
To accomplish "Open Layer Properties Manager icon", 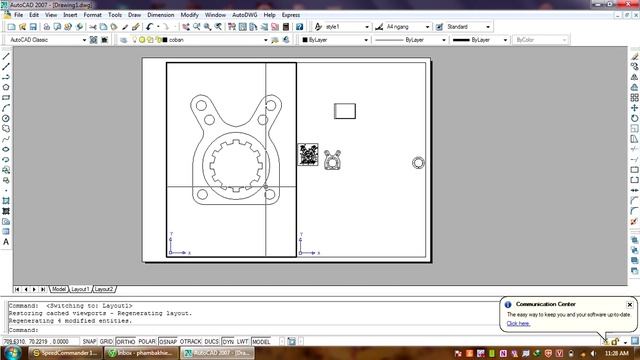I will pos(123,40).
